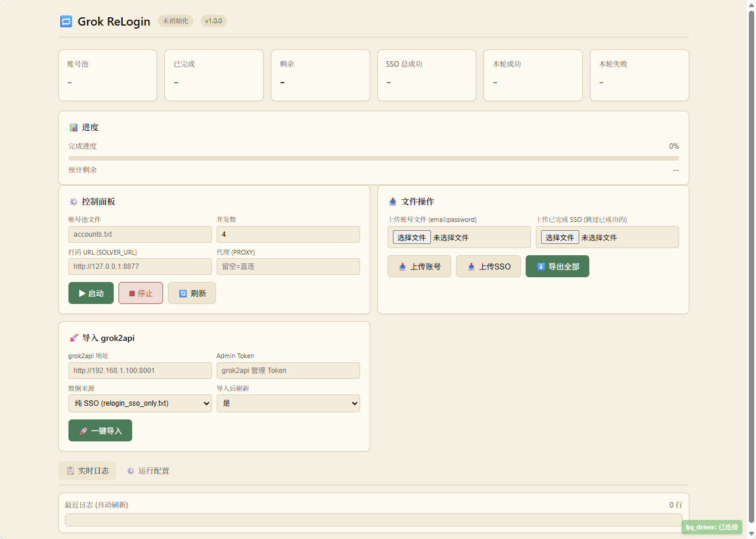Click the ljq_driver: 已连接 status badge
Image resolution: width=756 pixels, height=539 pixels.
point(712,527)
